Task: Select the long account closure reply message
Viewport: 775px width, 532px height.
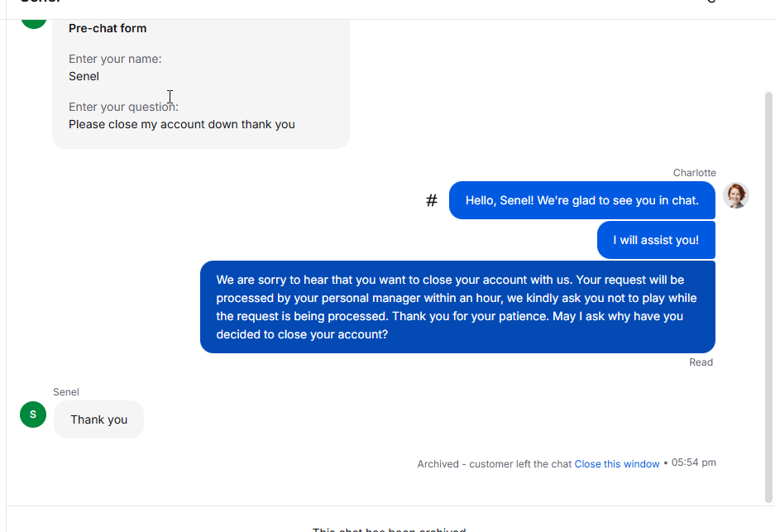Action: tap(457, 307)
